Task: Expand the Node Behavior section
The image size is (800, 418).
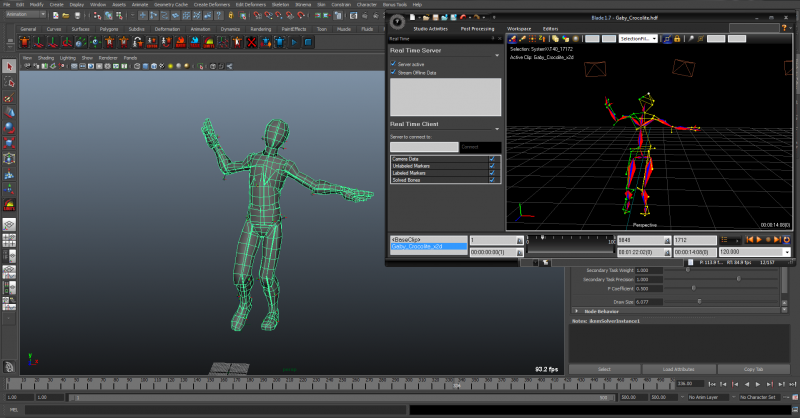Action: click(575, 310)
